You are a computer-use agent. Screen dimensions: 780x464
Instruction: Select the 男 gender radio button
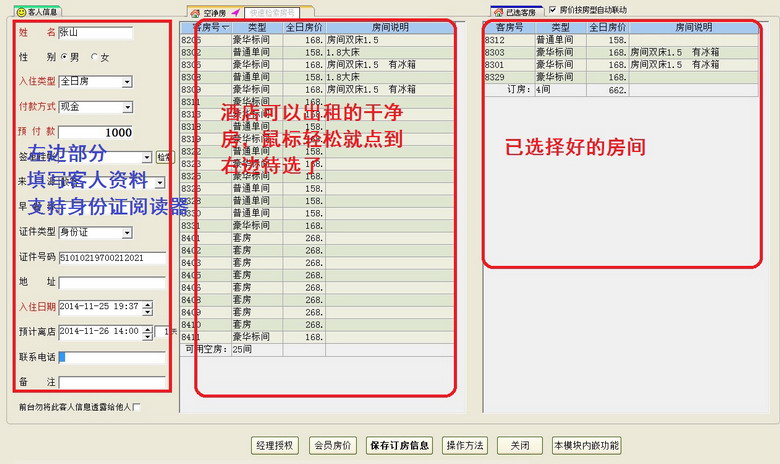(65, 57)
